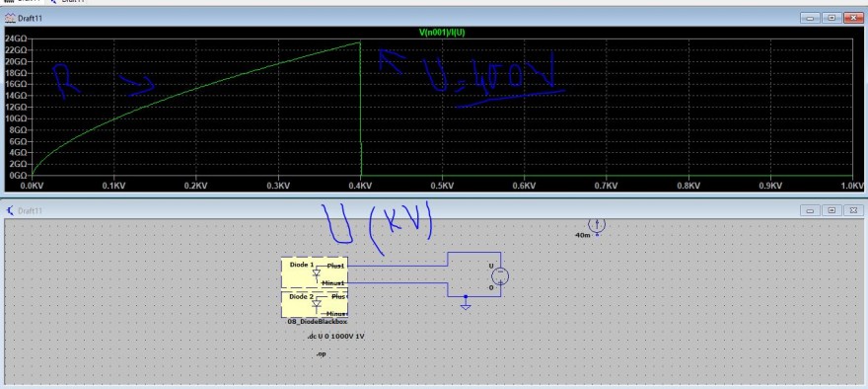Viewport: 868px width, 389px height.
Task: Close the waveform plot window
Action: pyautogui.click(x=852, y=19)
